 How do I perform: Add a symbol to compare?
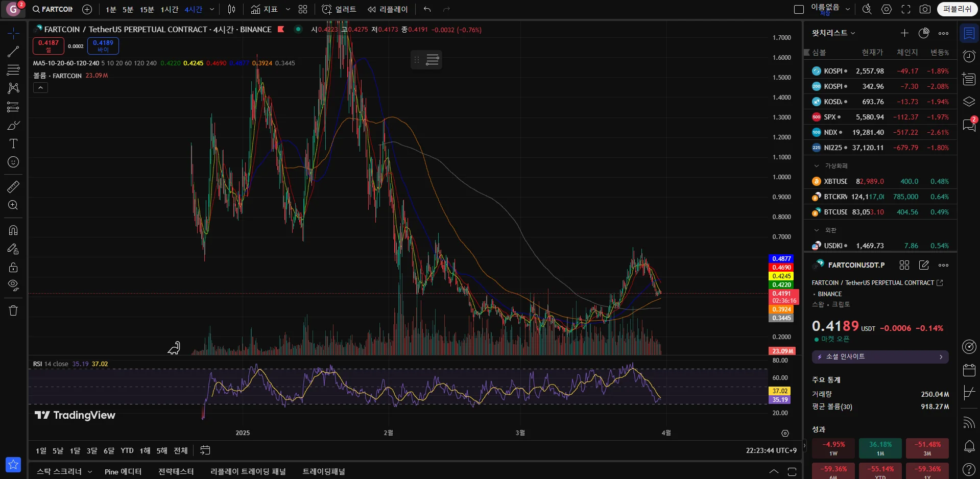click(x=87, y=9)
